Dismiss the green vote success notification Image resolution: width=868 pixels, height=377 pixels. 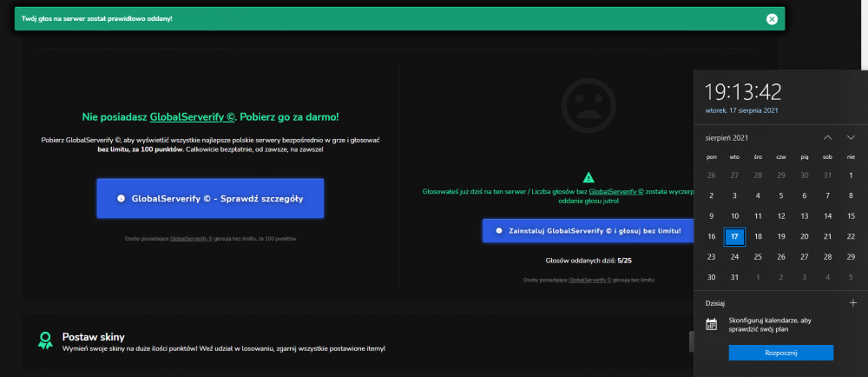(x=772, y=19)
